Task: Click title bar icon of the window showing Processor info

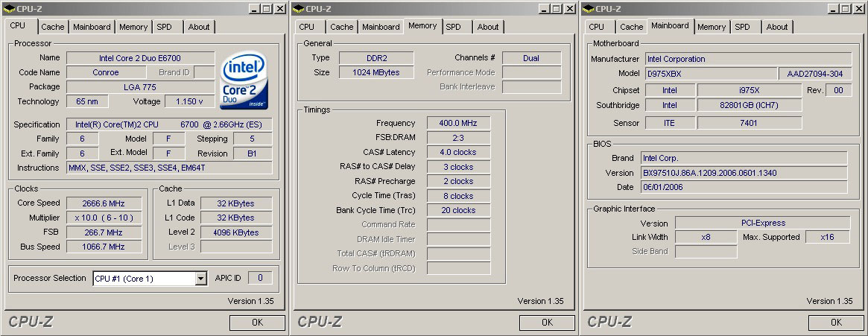Action: (x=10, y=8)
